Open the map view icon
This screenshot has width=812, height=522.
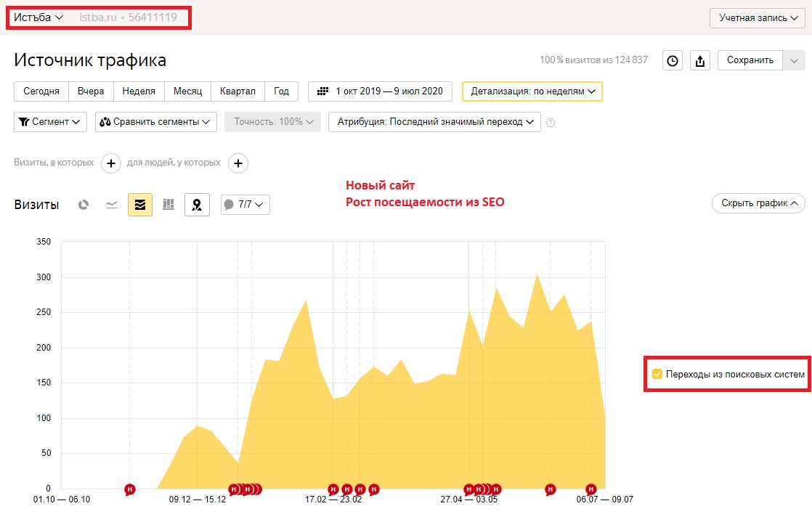pos(197,205)
